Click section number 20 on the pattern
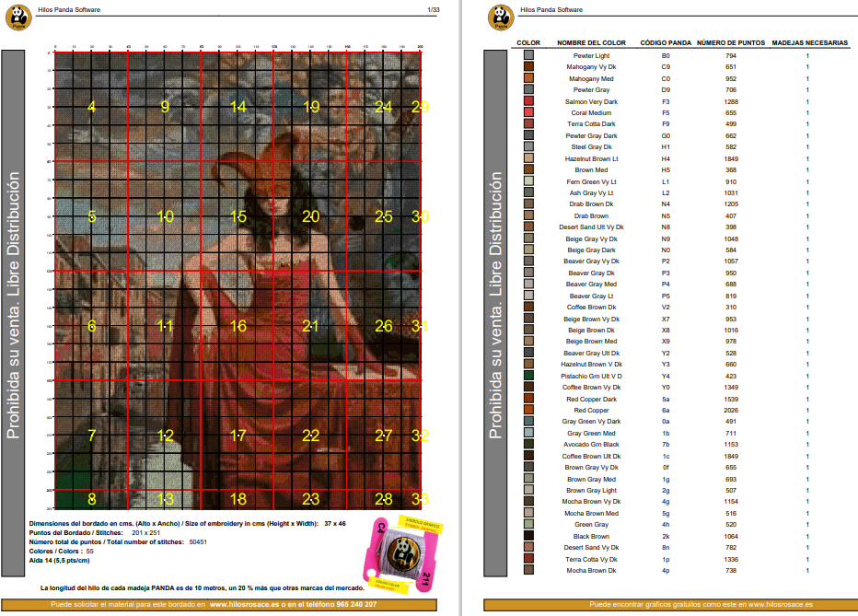 click(x=311, y=216)
